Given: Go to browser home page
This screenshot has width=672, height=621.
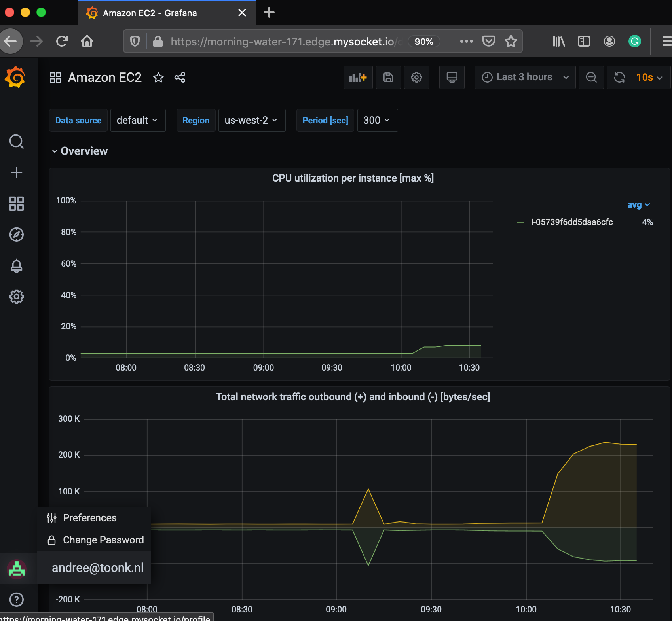Looking at the screenshot, I should pyautogui.click(x=87, y=41).
